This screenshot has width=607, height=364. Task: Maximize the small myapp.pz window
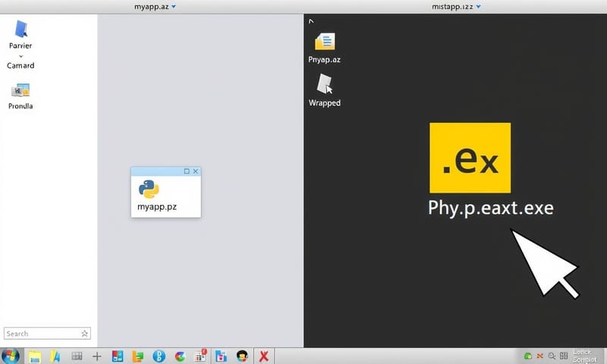point(187,171)
